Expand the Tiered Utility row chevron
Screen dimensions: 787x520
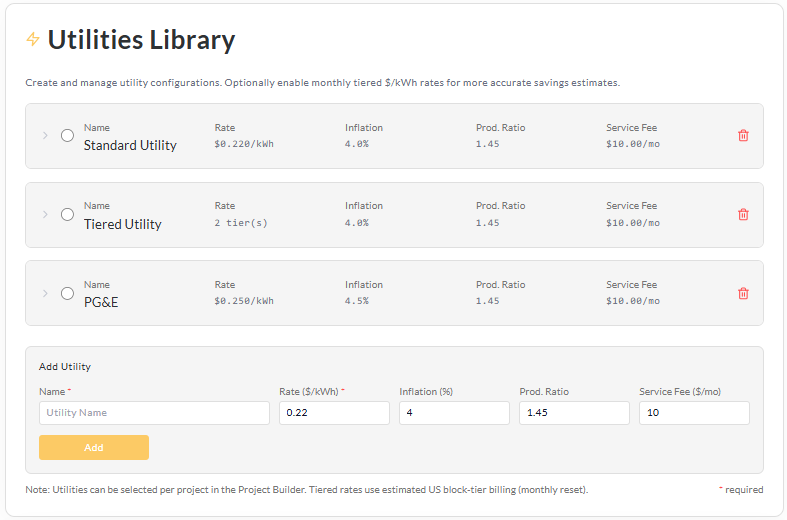pos(45,214)
